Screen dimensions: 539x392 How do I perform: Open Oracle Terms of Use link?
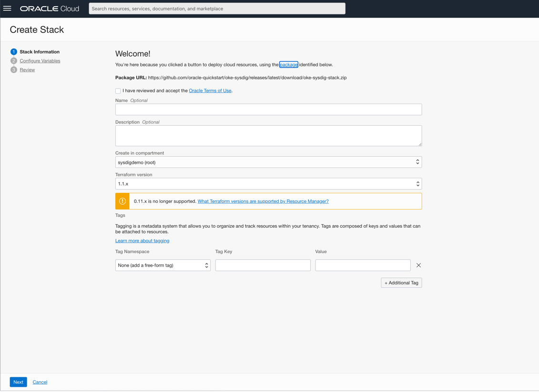point(210,90)
